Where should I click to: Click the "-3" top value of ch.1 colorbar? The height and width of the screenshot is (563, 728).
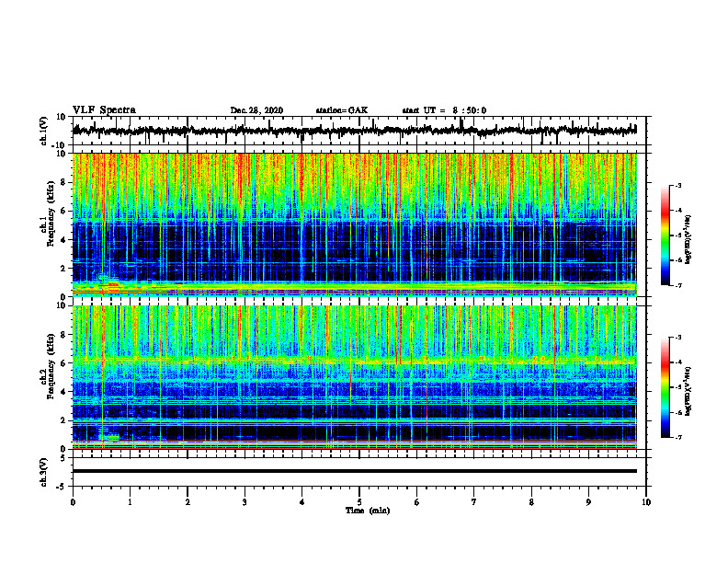pos(677,185)
